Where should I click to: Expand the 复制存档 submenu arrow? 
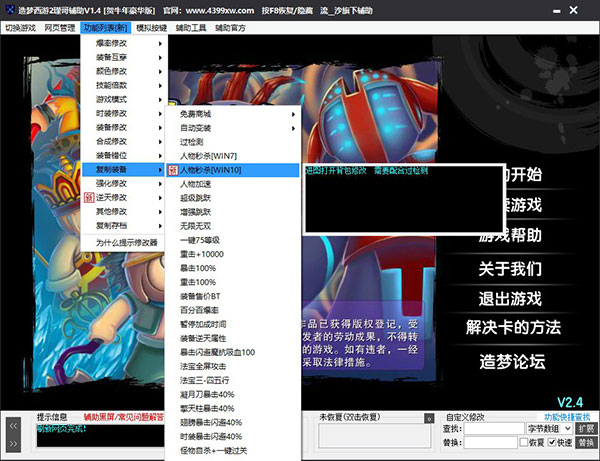click(x=160, y=226)
